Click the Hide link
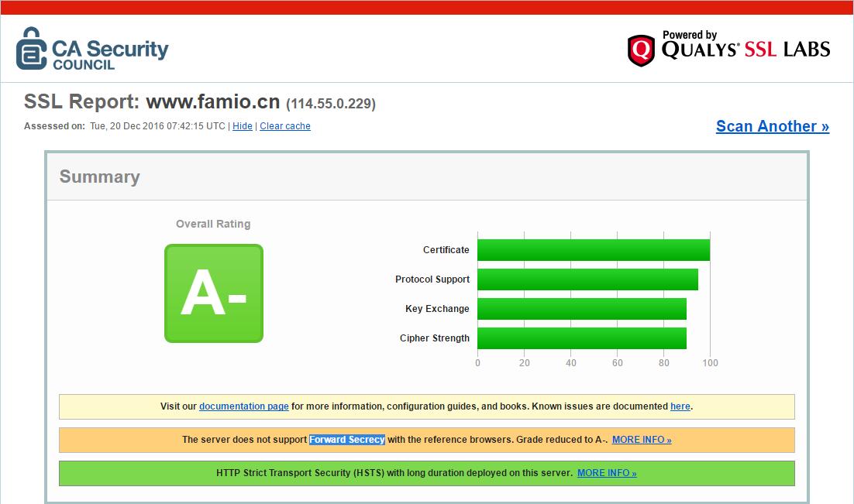Screen dimensions: 854x504 click(x=243, y=126)
